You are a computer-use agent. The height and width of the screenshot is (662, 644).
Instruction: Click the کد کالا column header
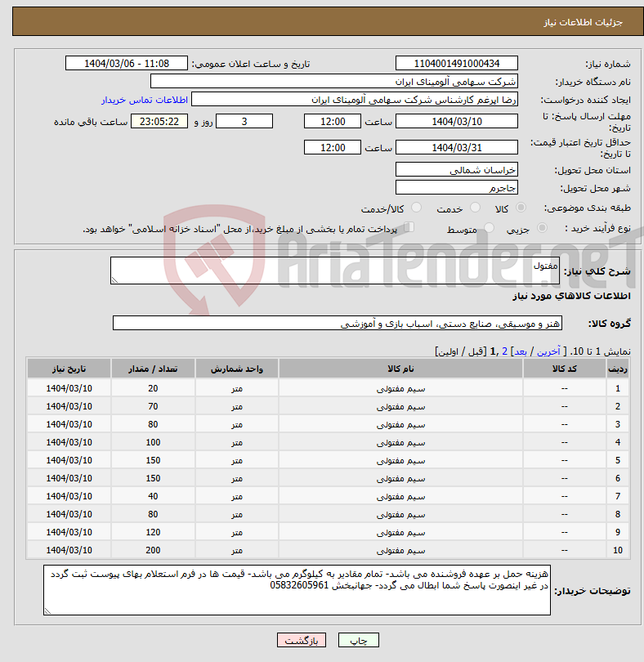[x=565, y=369]
